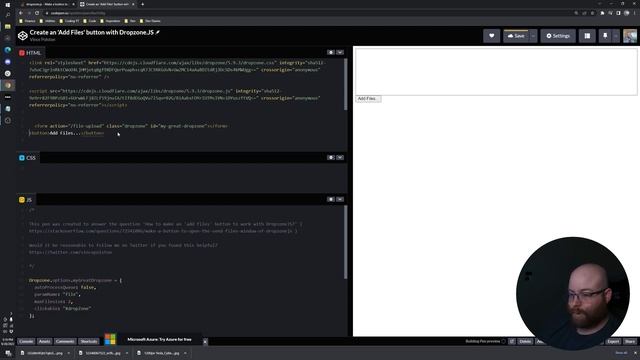
Task: Click the Add Files button in preview
Action: click(368, 99)
